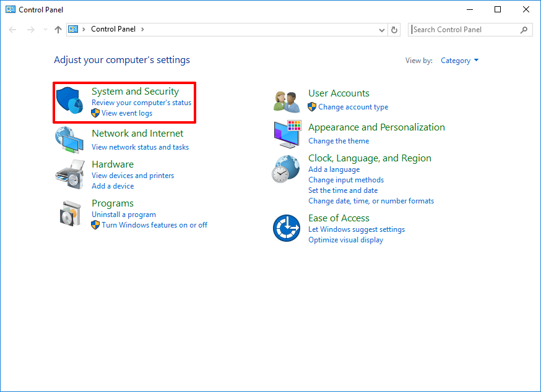The height and width of the screenshot is (392, 541).
Task: Select Set the time and date
Action: coord(343,190)
